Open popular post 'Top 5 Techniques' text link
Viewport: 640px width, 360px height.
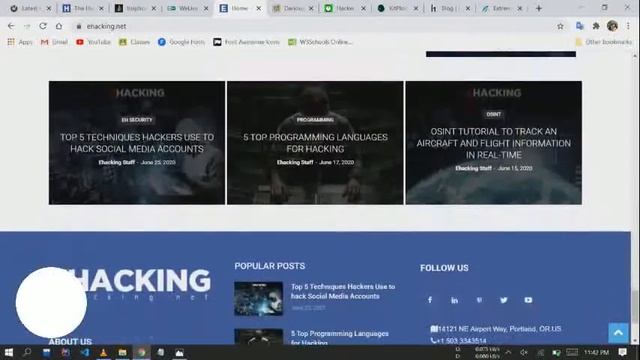click(343, 291)
